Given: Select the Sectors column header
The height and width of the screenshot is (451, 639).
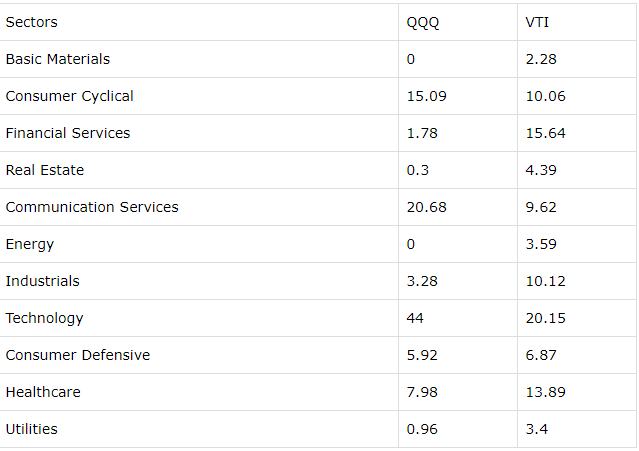Looking at the screenshot, I should [31, 22].
